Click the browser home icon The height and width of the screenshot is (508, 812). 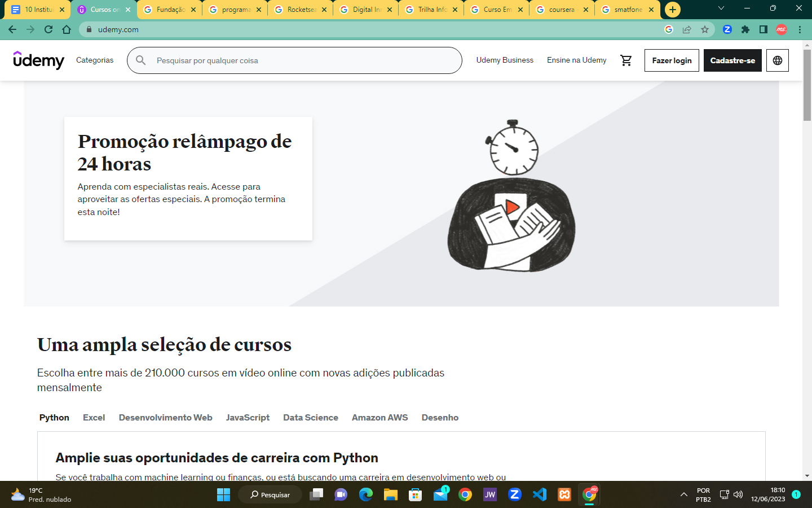point(67,29)
